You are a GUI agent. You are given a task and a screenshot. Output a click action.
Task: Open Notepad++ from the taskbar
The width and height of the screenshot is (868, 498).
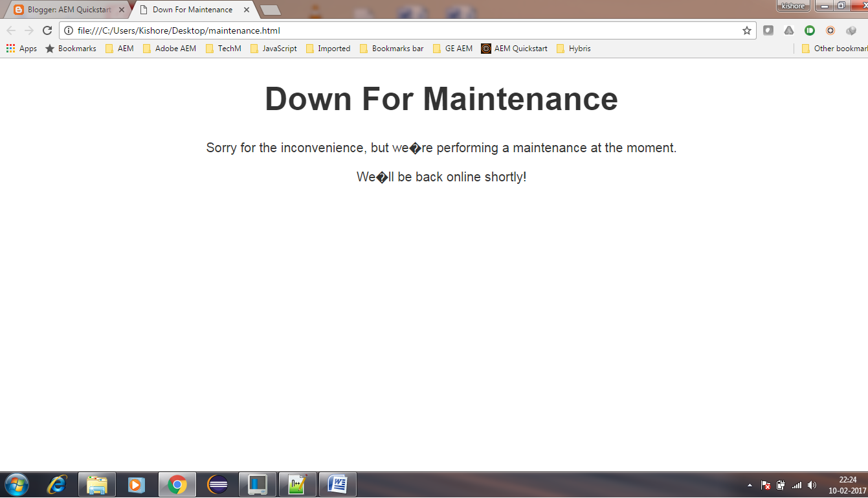298,484
